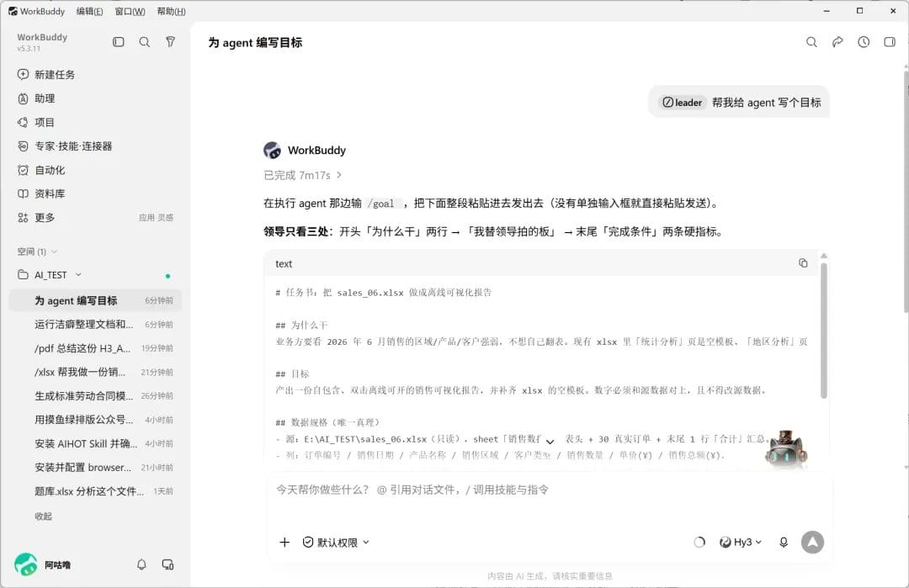Toggle right side panel icon
The width and height of the screenshot is (909, 588).
coord(890,42)
